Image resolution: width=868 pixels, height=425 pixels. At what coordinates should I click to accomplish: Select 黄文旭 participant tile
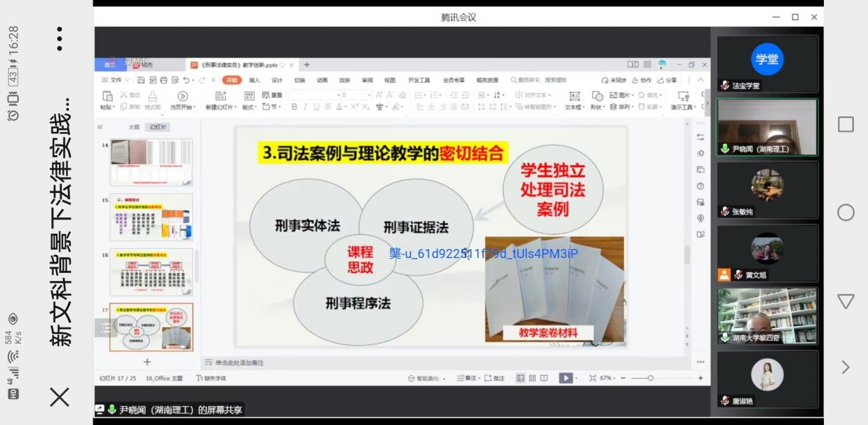click(767, 253)
